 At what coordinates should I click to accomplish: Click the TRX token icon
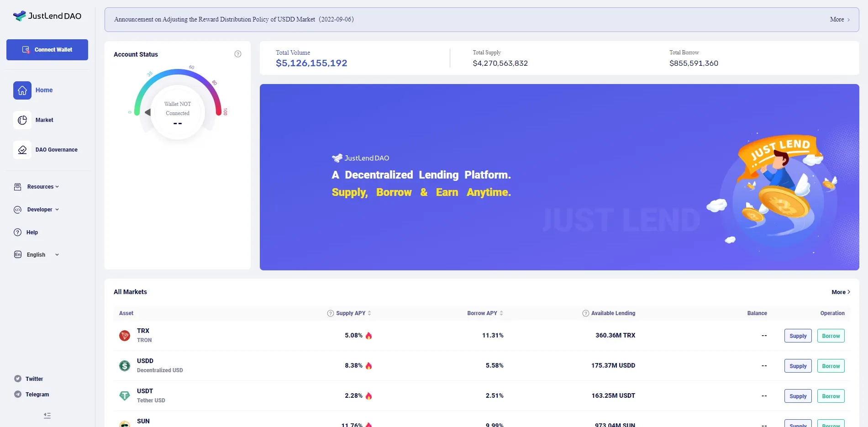tap(125, 335)
